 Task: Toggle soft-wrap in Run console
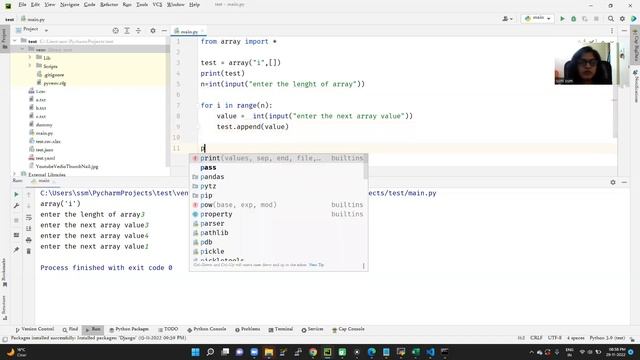(29, 218)
